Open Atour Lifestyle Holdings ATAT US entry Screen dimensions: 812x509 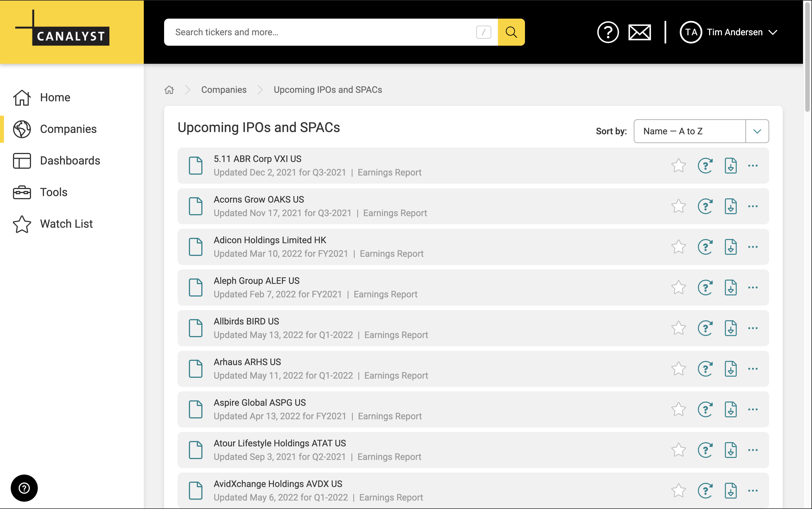[x=279, y=443]
